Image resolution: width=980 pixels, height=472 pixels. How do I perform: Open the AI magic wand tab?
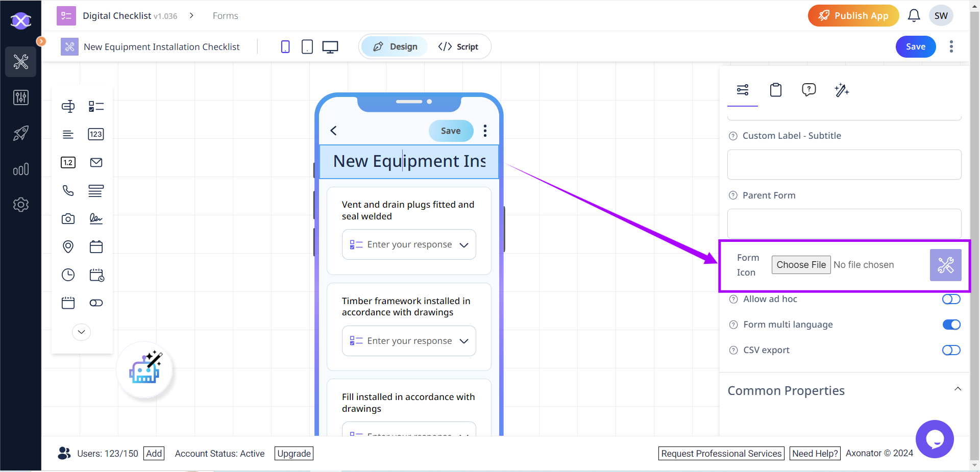841,90
